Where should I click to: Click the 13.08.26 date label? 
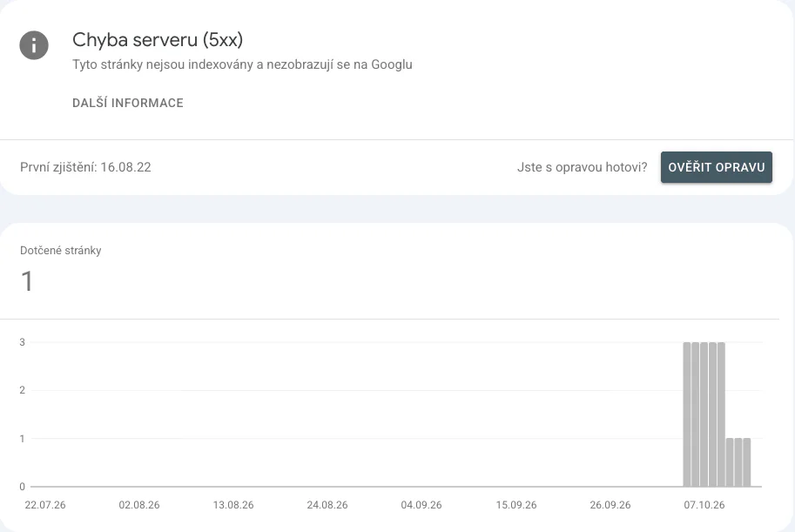pyautogui.click(x=233, y=505)
